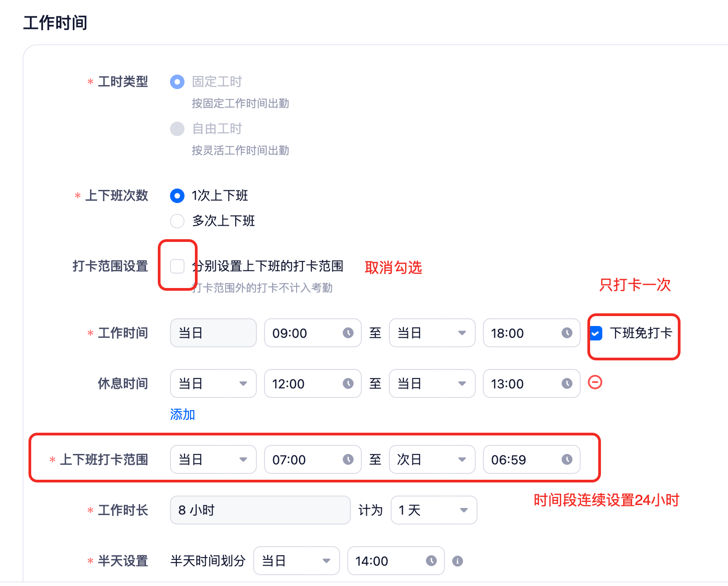Open rest time start-day 当日 dropdown

pyautogui.click(x=213, y=383)
